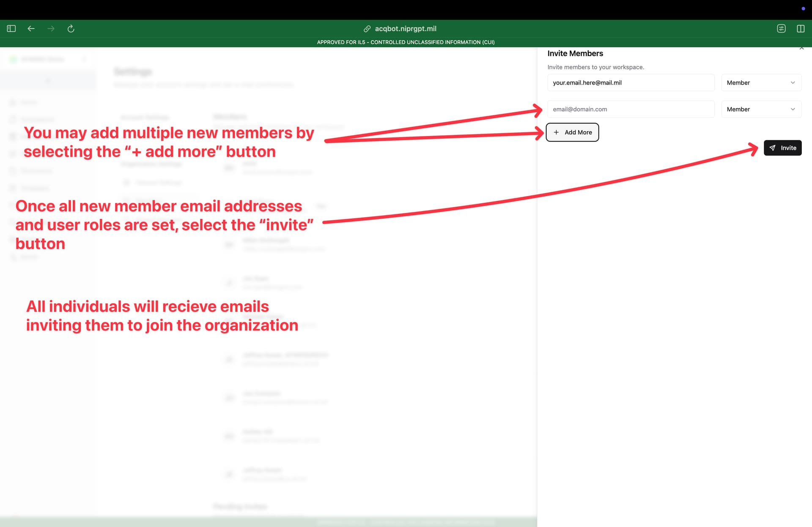This screenshot has width=812, height=527.
Task: Open the browser tab overview icon
Action: click(781, 28)
